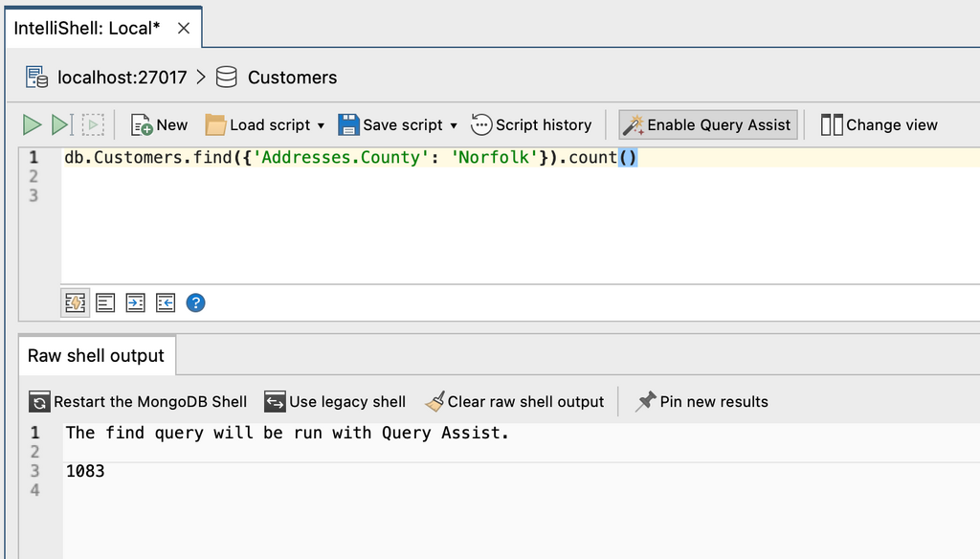
Task: Open Script history
Action: point(531,124)
